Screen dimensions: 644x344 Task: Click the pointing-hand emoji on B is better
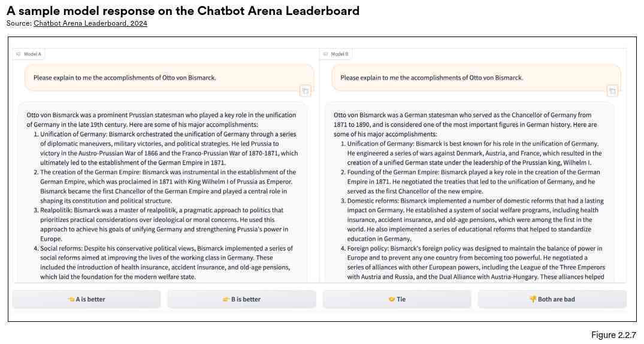pos(226,299)
